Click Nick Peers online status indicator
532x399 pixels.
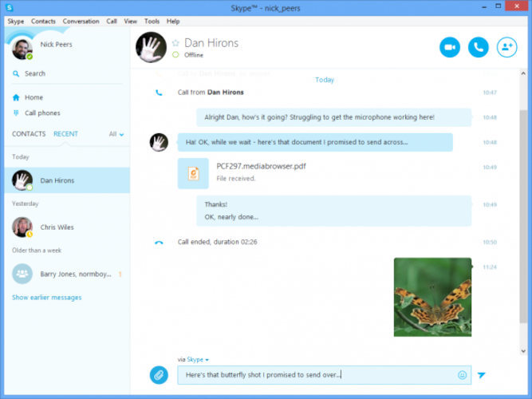pyautogui.click(x=30, y=57)
